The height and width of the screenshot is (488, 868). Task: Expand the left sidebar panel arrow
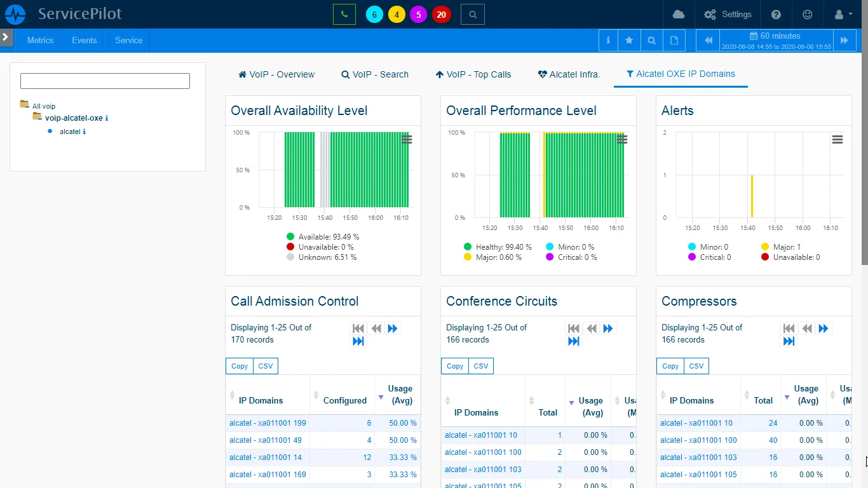[6, 37]
